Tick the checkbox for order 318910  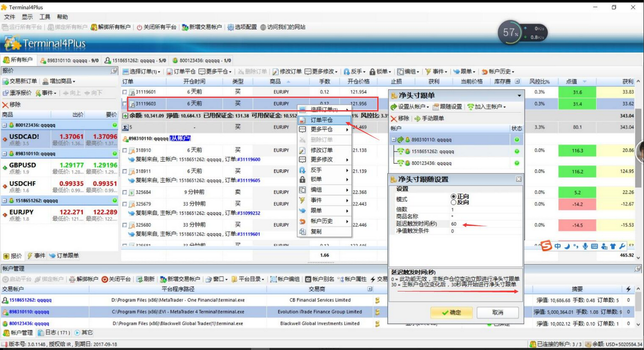pyautogui.click(x=125, y=150)
